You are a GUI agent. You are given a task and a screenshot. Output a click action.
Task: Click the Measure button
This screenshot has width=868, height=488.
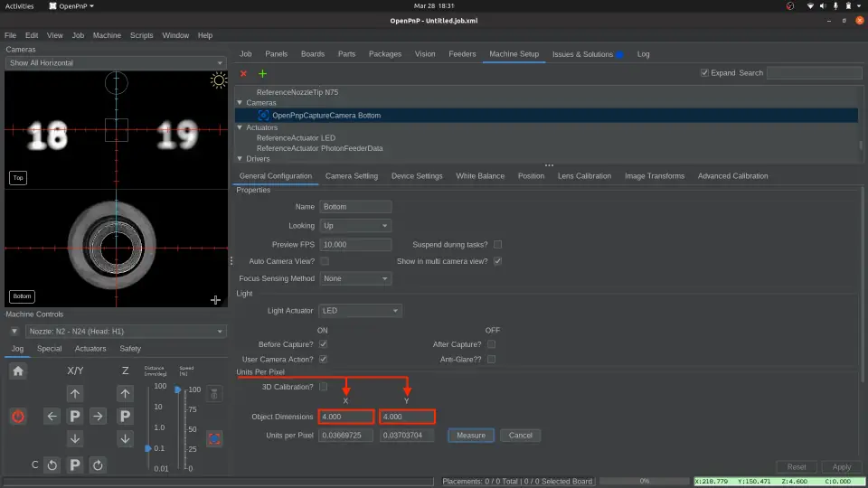pyautogui.click(x=470, y=436)
